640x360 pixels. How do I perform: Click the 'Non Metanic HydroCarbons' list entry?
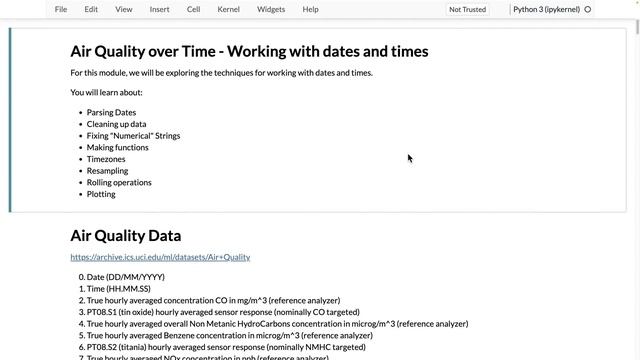pyautogui.click(x=278, y=324)
